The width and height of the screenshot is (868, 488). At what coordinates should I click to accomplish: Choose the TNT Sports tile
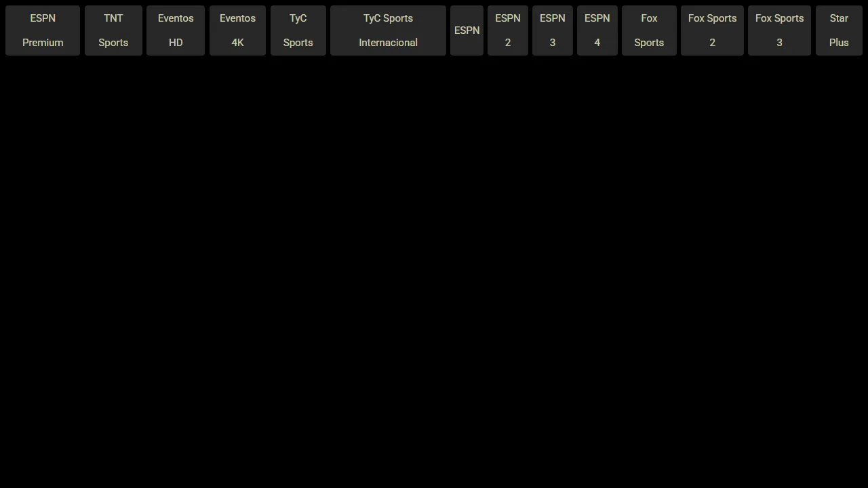113,30
